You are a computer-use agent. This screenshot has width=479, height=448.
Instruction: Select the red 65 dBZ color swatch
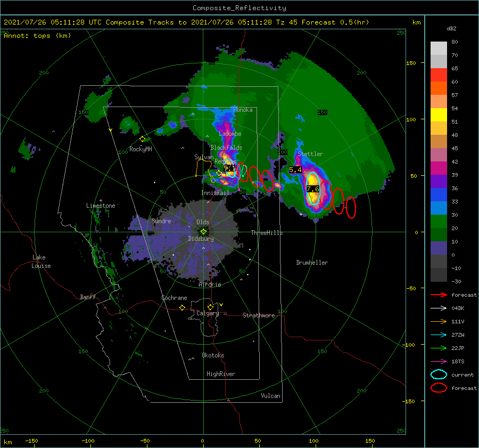pos(439,75)
